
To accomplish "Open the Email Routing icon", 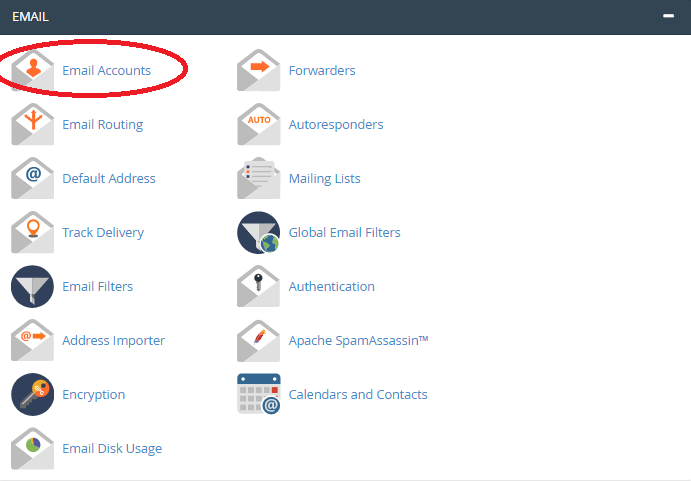I will pyautogui.click(x=33, y=124).
